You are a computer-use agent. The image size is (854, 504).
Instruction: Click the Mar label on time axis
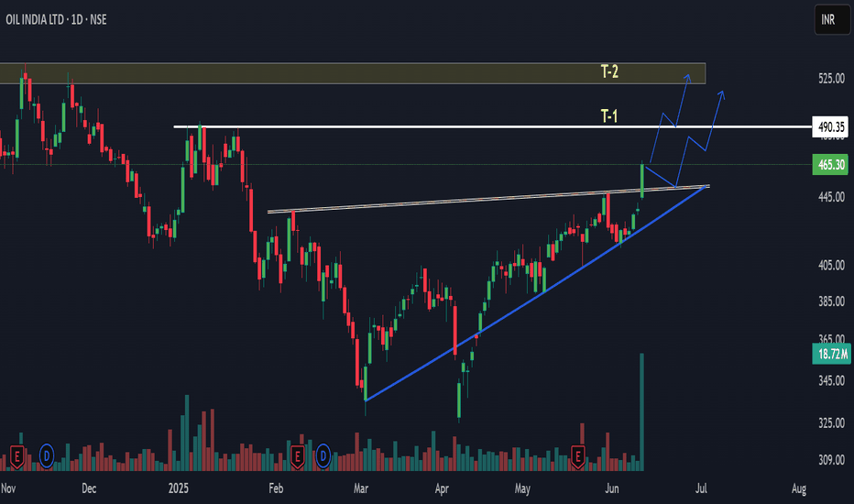click(360, 488)
